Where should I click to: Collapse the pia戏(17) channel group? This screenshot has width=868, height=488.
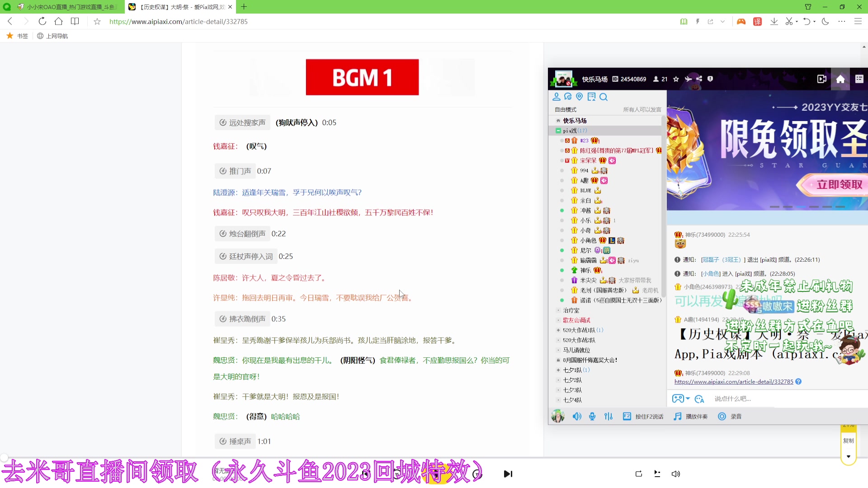pyautogui.click(x=558, y=130)
